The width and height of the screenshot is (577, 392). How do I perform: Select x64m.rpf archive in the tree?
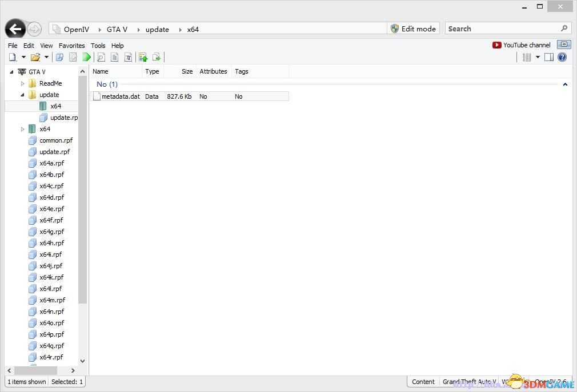point(52,300)
